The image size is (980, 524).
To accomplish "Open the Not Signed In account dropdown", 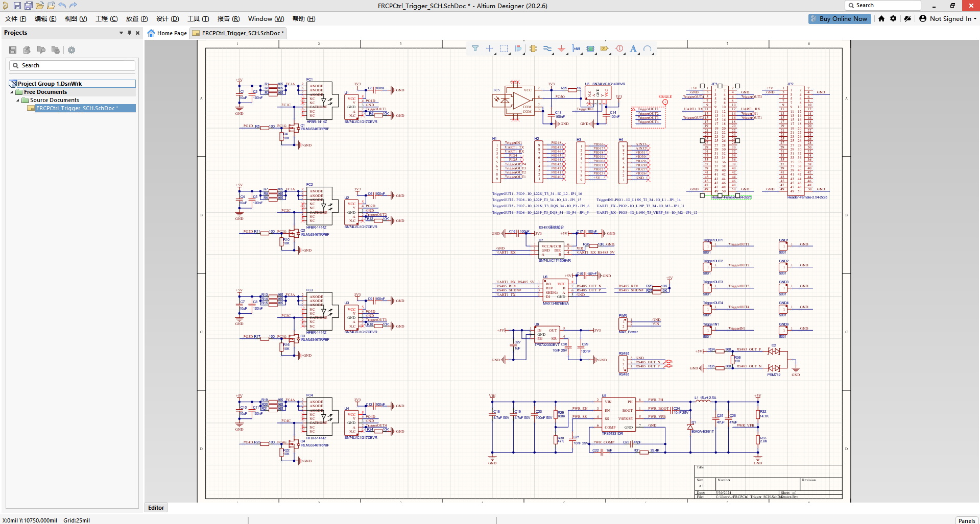I will pyautogui.click(x=948, y=18).
